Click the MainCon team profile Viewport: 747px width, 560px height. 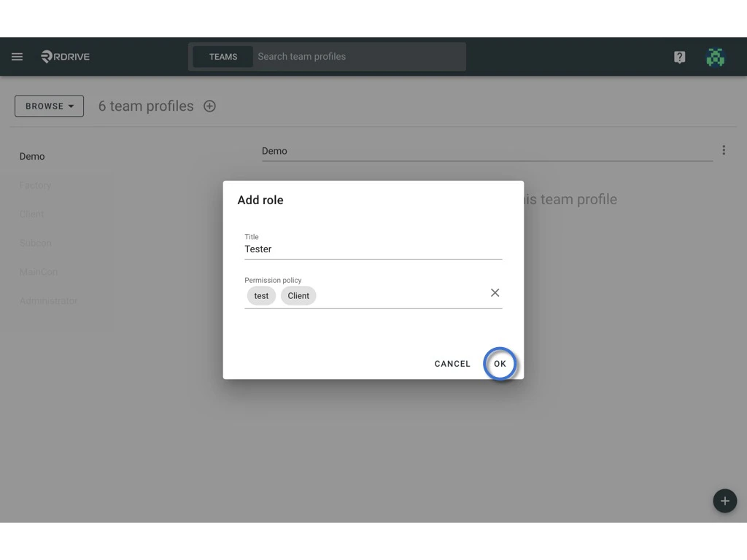click(x=38, y=272)
